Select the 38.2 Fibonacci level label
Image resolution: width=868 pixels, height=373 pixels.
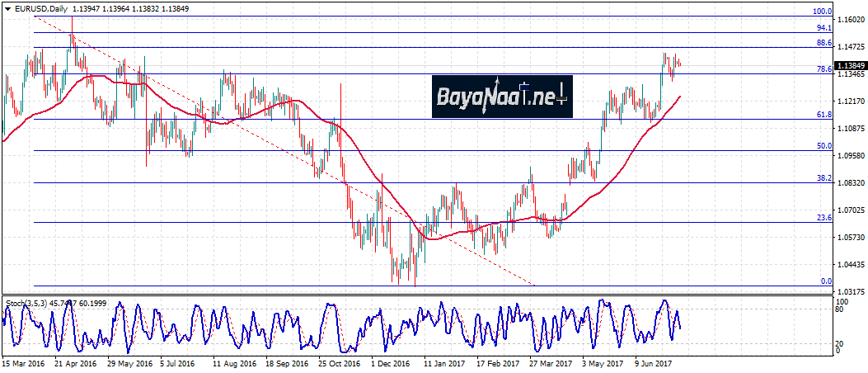point(823,177)
